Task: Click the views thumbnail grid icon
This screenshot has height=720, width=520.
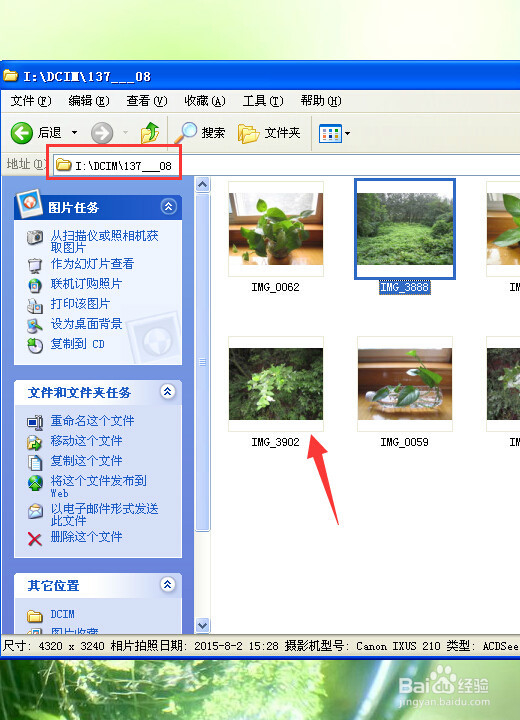Action: 330,134
